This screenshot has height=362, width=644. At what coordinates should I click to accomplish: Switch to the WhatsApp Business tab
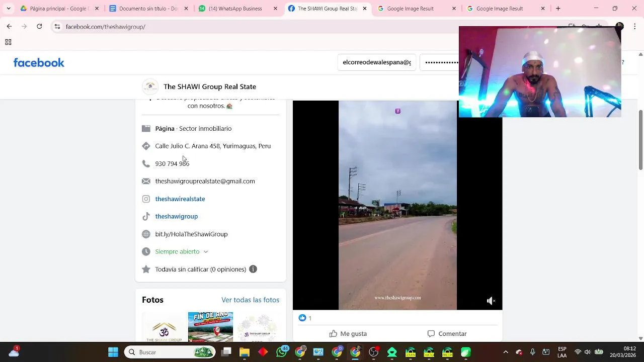click(238, 9)
